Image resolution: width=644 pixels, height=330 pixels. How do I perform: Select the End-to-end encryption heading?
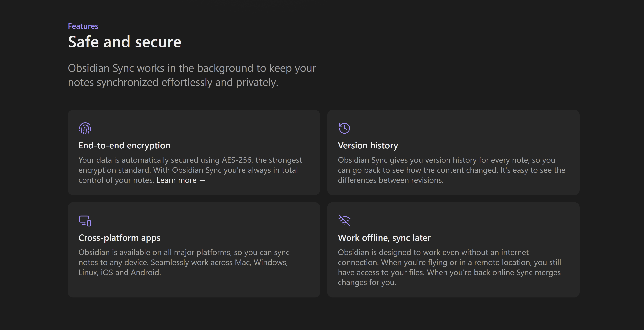pyautogui.click(x=124, y=145)
